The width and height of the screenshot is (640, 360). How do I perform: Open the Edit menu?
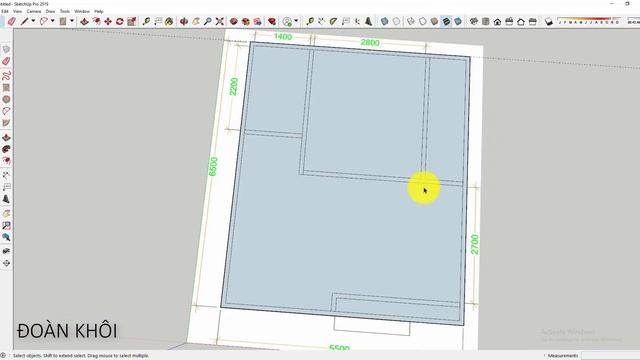coord(4,11)
